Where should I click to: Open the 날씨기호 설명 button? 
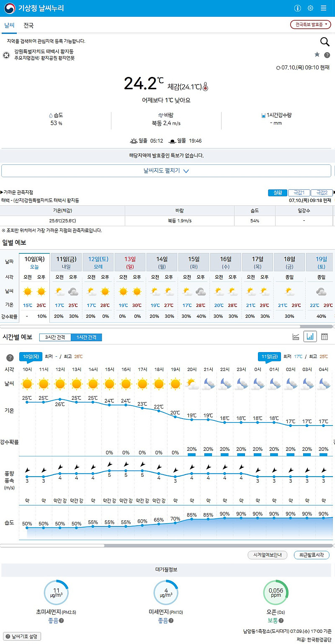(x=22, y=636)
